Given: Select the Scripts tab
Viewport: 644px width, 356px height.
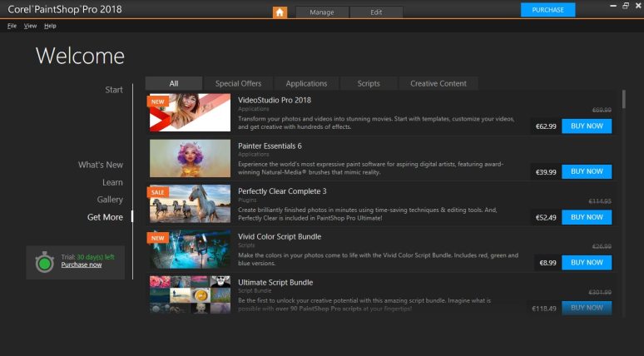Looking at the screenshot, I should coord(369,83).
